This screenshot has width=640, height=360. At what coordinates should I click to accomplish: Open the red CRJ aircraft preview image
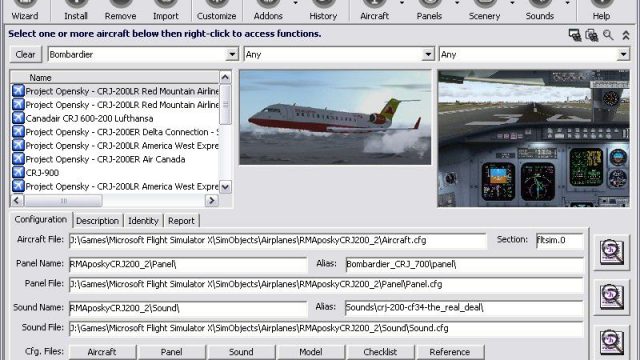[x=335, y=118]
